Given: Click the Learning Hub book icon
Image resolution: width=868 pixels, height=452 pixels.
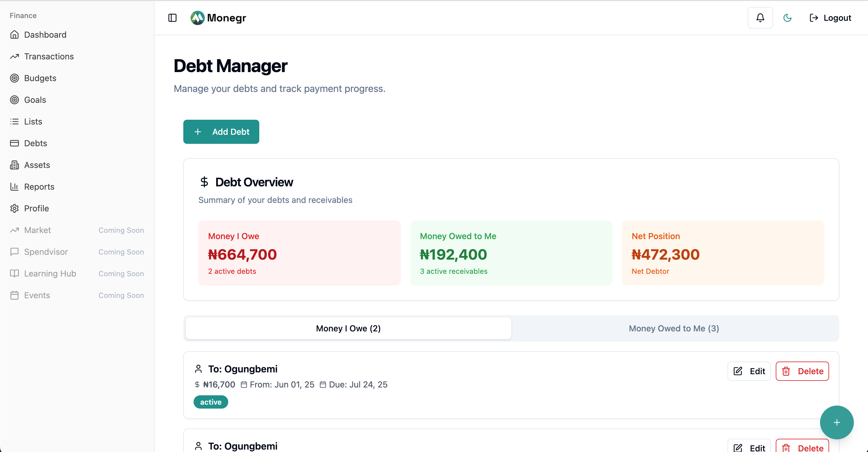Looking at the screenshot, I should click(14, 274).
